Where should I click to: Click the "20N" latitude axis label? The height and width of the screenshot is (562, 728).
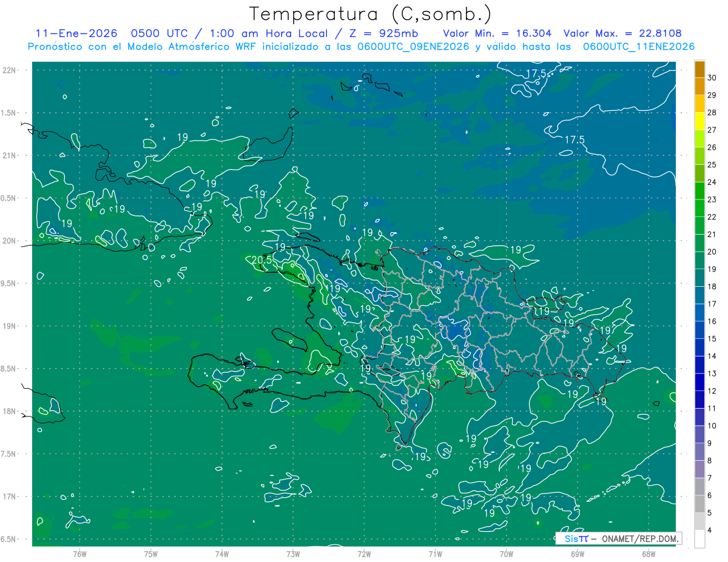[x=10, y=241]
